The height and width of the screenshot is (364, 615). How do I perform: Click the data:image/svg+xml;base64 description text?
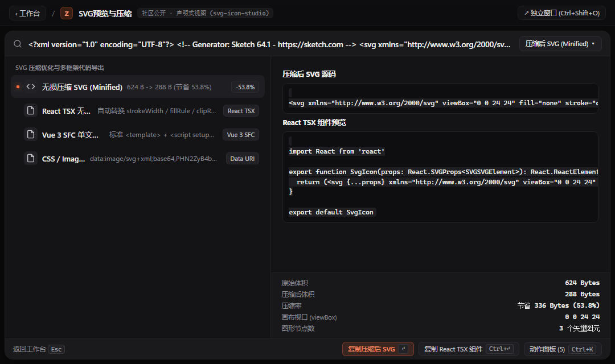[x=153, y=159]
